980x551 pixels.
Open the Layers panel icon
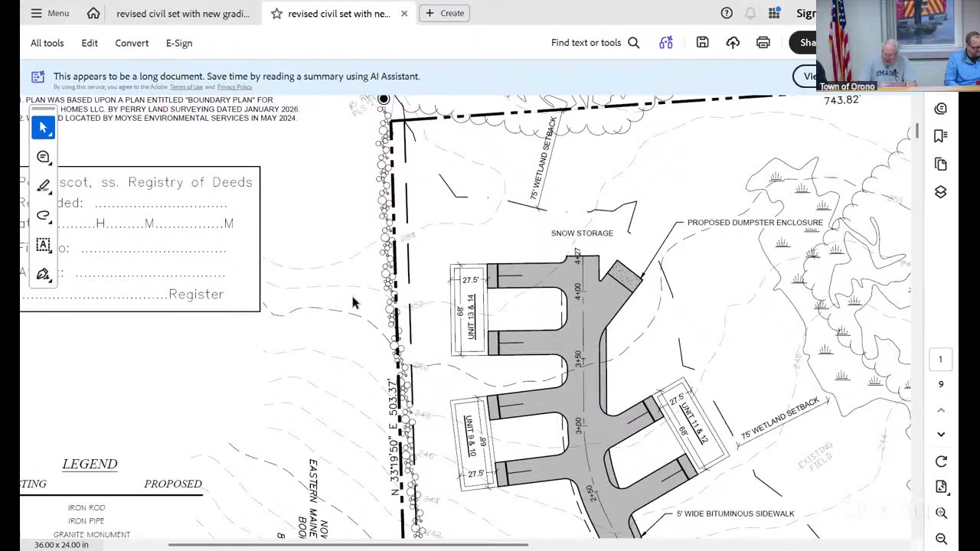tap(941, 191)
